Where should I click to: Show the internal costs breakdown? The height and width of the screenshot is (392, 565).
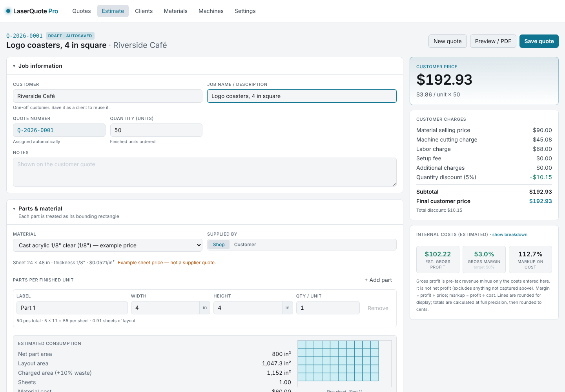click(510, 234)
